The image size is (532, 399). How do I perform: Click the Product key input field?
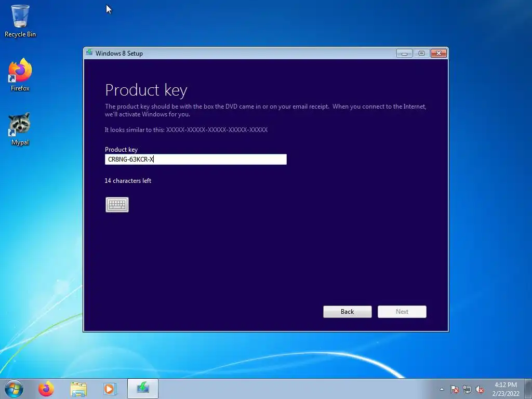(x=196, y=159)
